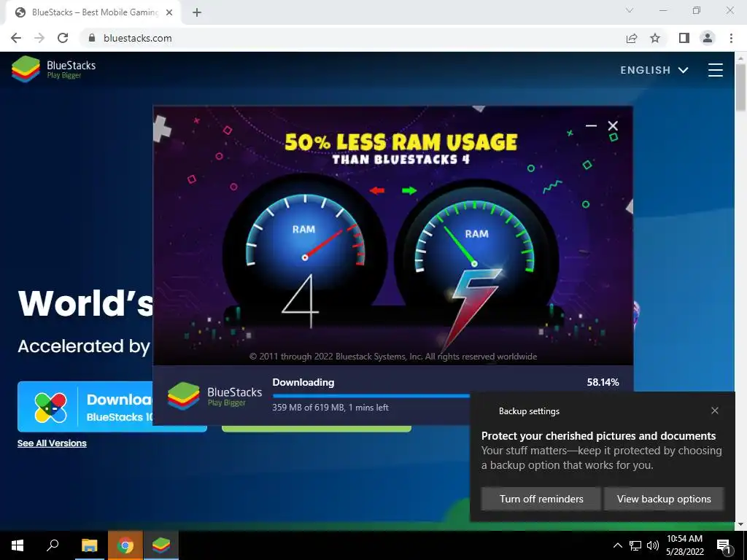This screenshot has height=560, width=747.
Task: Close the BlueStacks browser tab
Action: coord(169,12)
